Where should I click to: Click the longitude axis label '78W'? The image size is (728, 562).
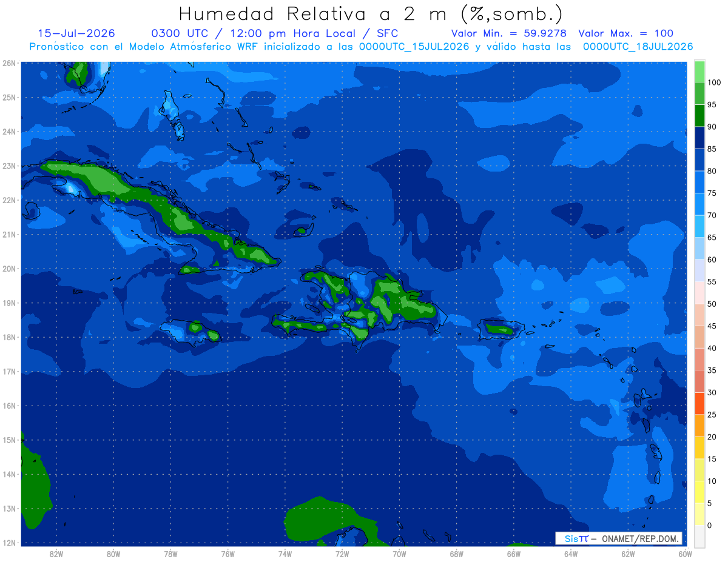[x=170, y=554]
